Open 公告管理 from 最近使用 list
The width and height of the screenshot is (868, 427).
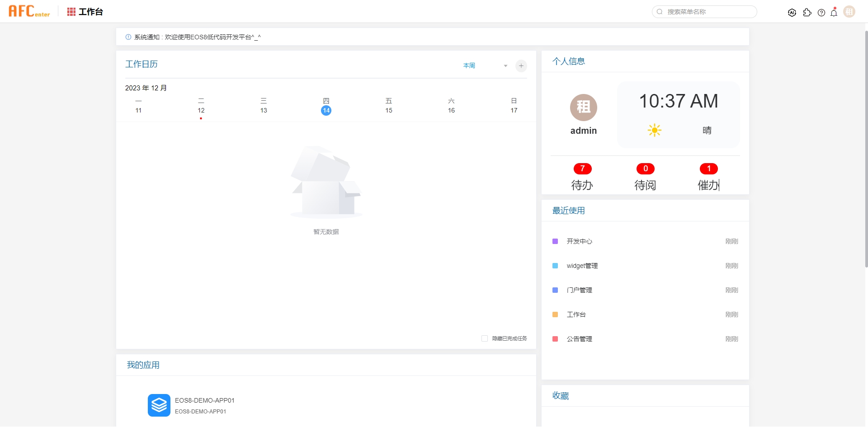pos(580,339)
